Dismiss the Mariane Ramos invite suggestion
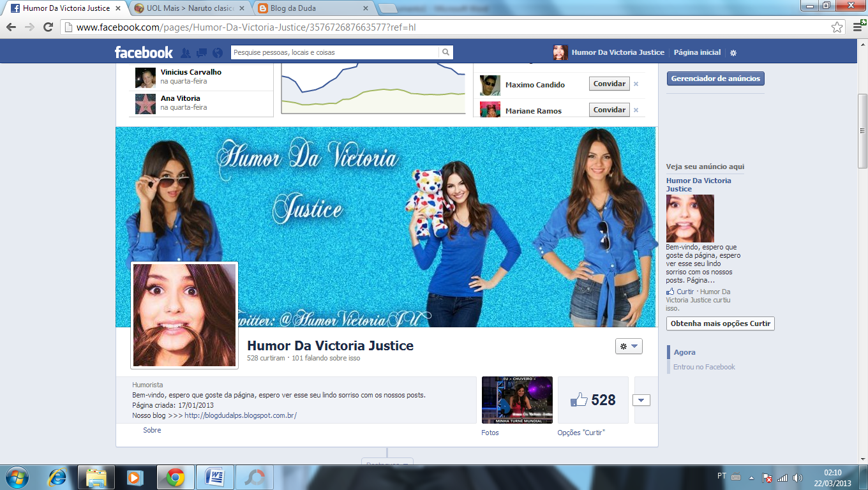868x490 pixels. tap(636, 110)
